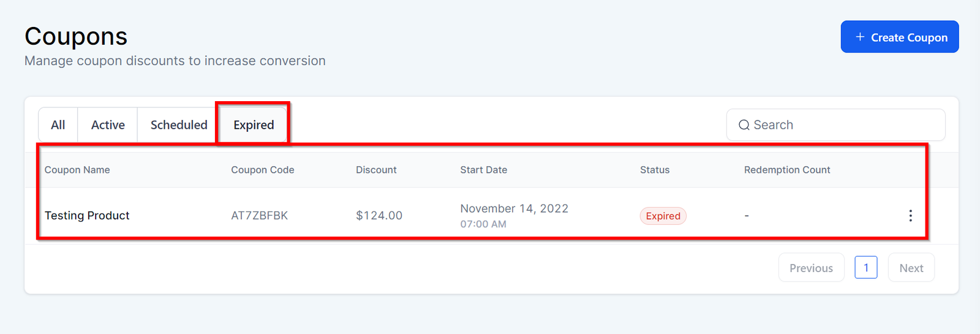Click the plus icon in Create Coupon

[x=860, y=37]
